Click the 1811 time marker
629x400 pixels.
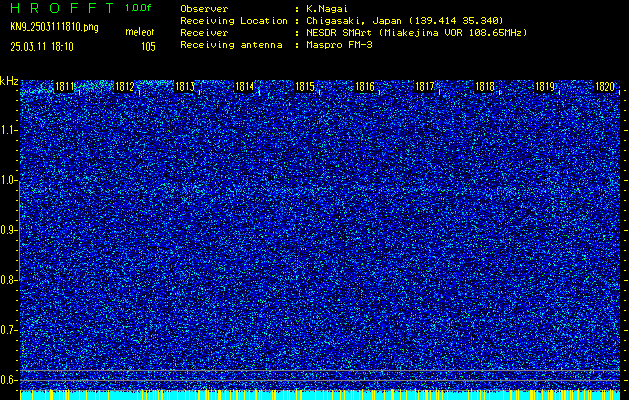pos(64,87)
